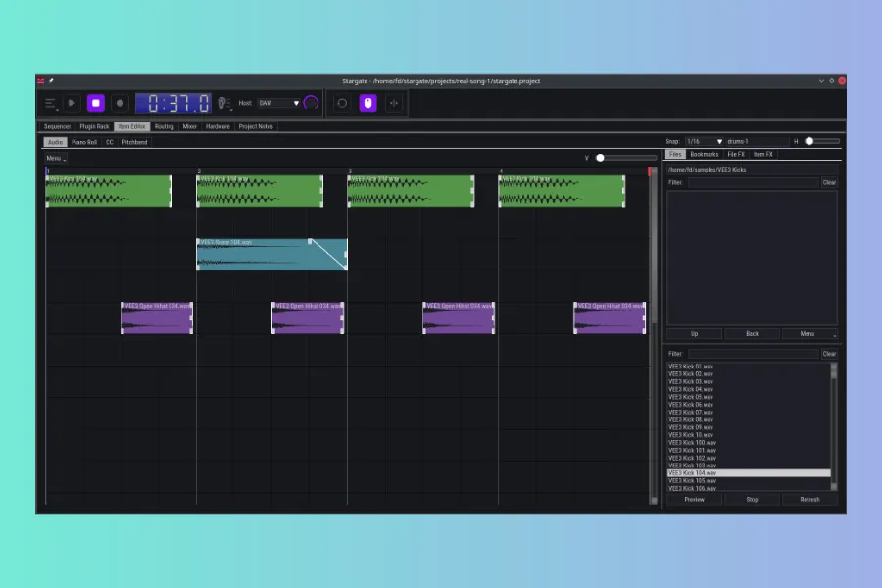
Task: Open the Bookmarks tab
Action: (x=704, y=154)
